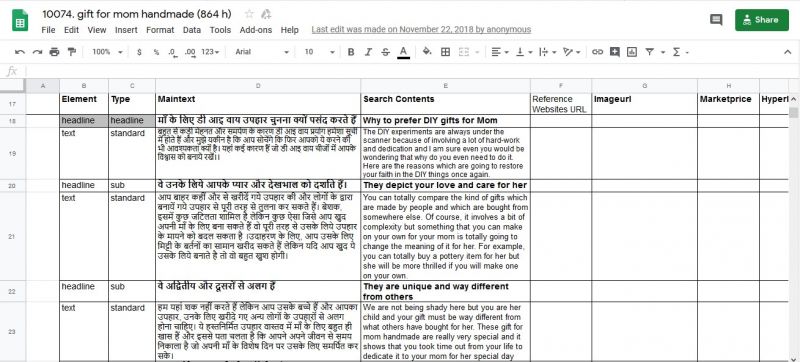Open the Arial font dropdown
The width and height of the screenshot is (800, 362).
coord(262,52)
